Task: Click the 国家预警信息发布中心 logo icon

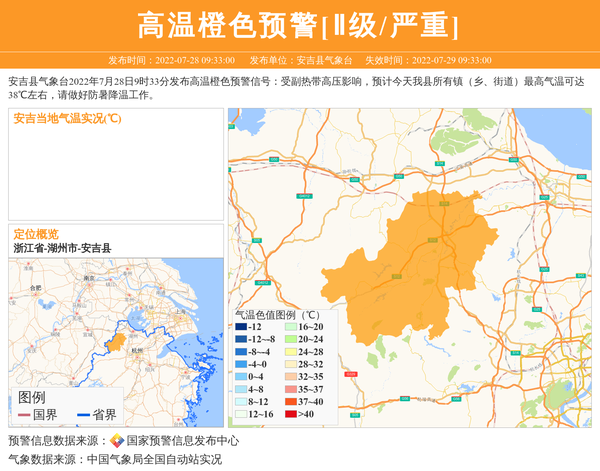Action: (117, 441)
